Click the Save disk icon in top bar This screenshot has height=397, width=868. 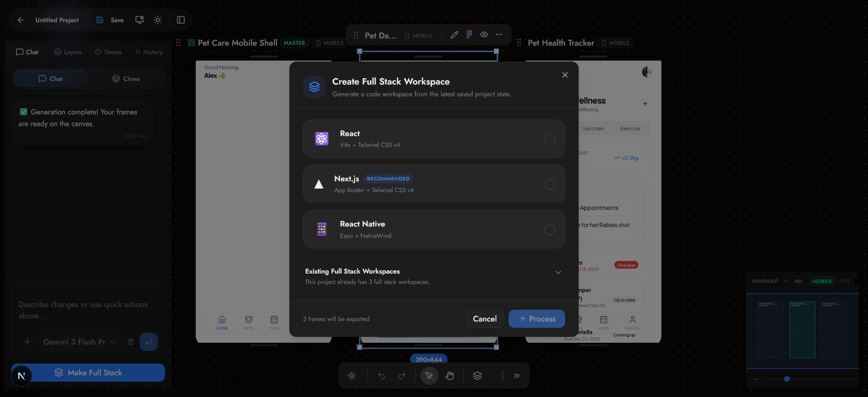point(100,20)
